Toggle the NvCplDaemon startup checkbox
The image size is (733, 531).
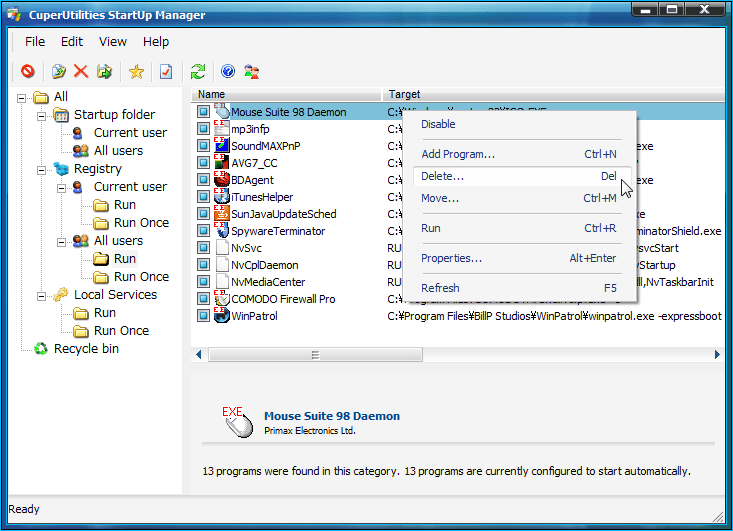tap(203, 265)
